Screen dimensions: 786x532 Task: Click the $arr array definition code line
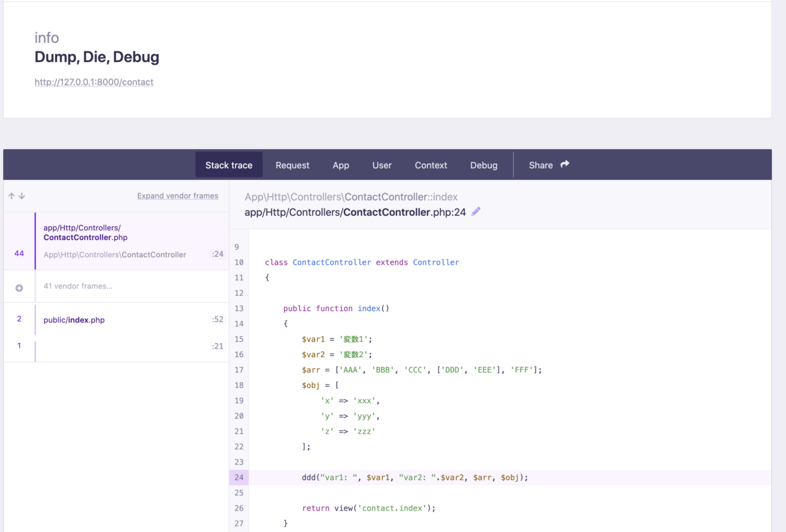point(422,369)
